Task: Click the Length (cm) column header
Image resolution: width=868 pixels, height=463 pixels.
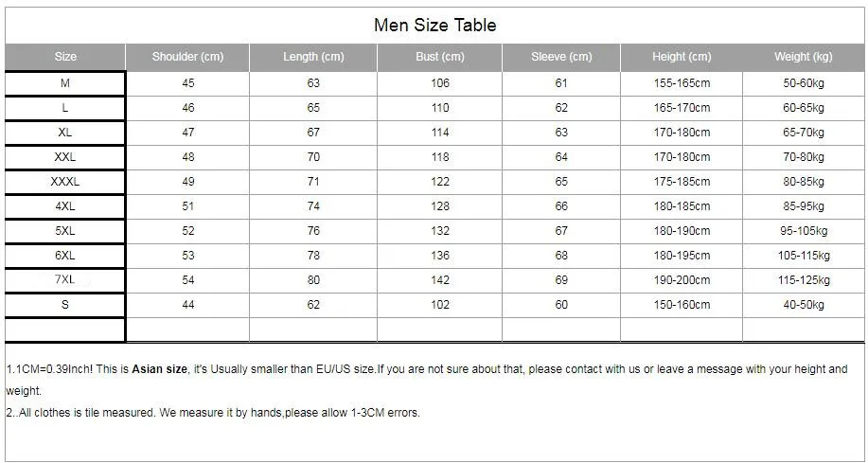Action: coord(313,57)
